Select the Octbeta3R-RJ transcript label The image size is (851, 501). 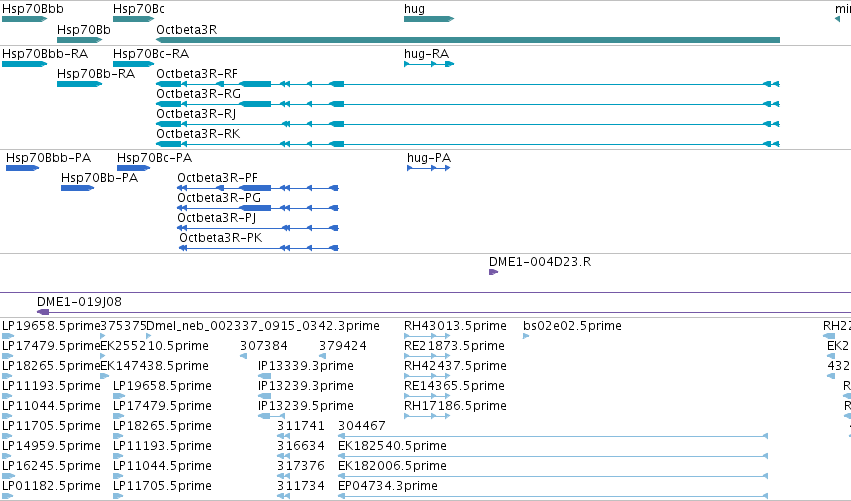click(x=196, y=114)
